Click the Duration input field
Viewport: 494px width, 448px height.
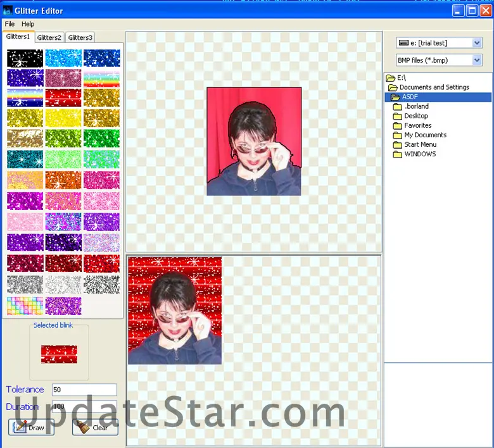coord(84,407)
